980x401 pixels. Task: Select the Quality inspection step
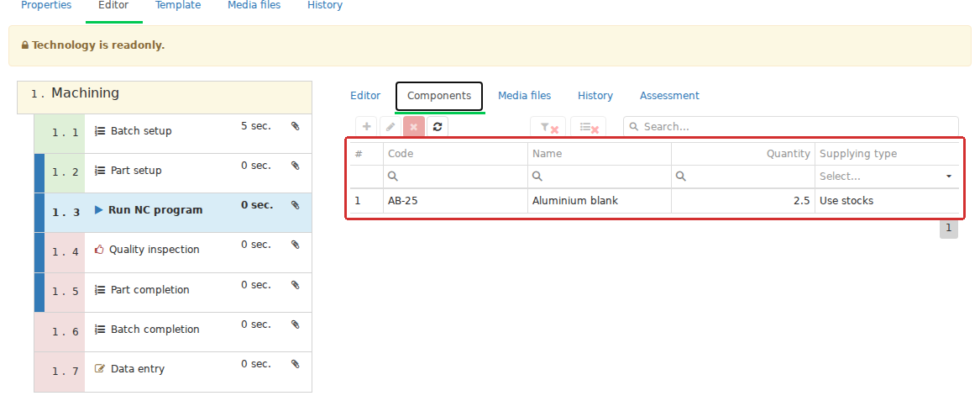pos(173,252)
